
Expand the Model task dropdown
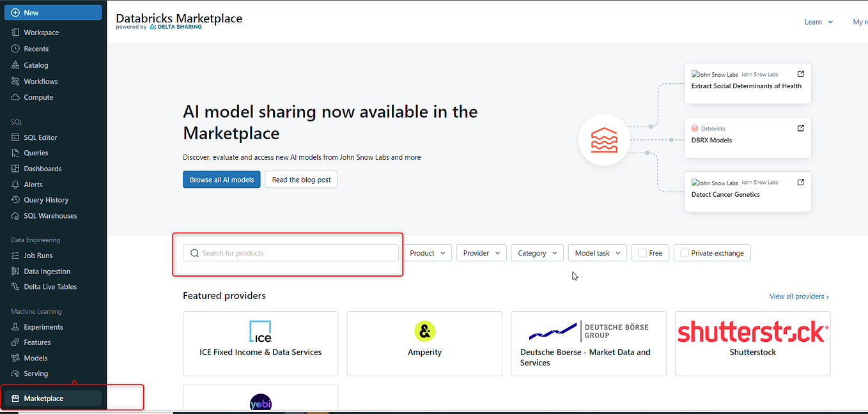click(x=597, y=253)
